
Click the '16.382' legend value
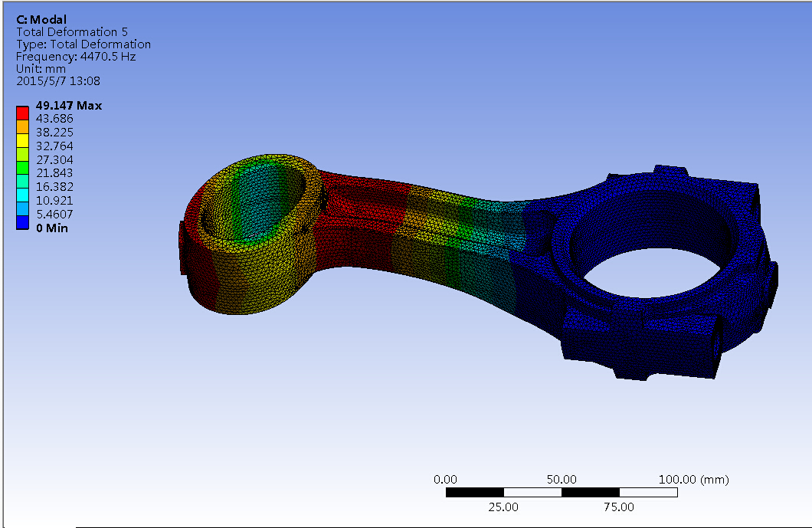click(54, 186)
